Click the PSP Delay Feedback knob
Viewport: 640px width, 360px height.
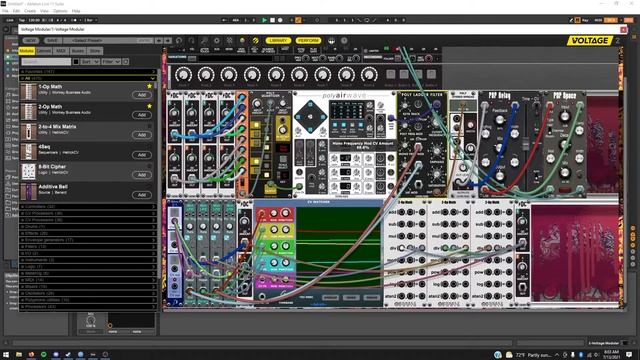point(500,120)
